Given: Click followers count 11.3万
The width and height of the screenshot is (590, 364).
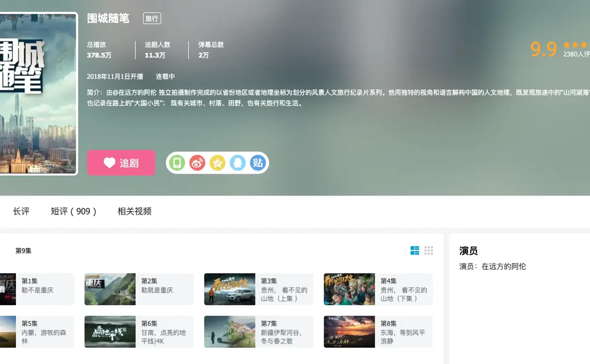Looking at the screenshot, I should [x=155, y=55].
